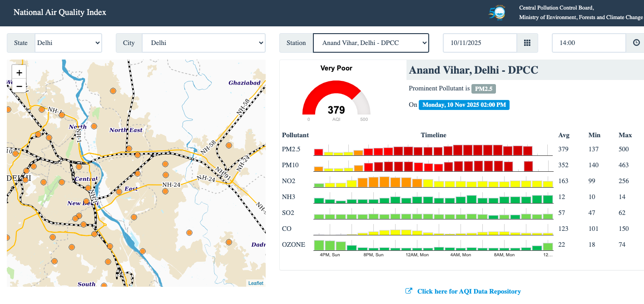The image size is (644, 304).
Task: Select the station marker near New Delhi label
Action: [86, 201]
